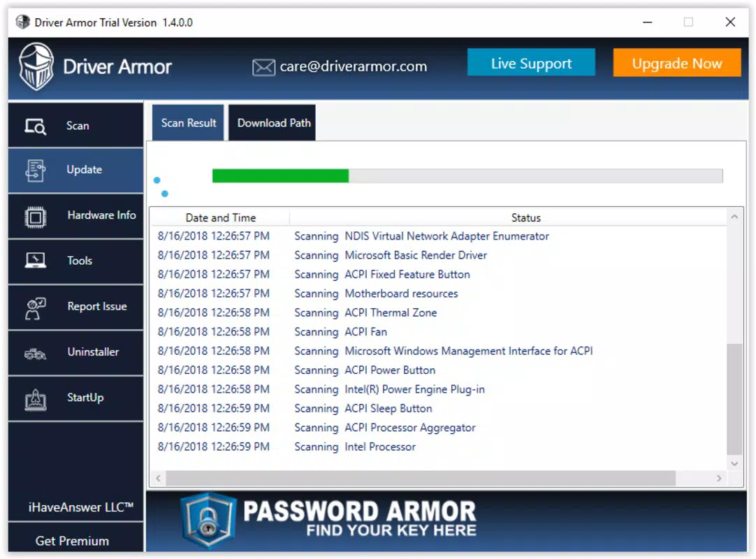Viewport: 756px width, 559px height.
Task: Select the ACPI Processor Aggregator row
Action: (438, 428)
